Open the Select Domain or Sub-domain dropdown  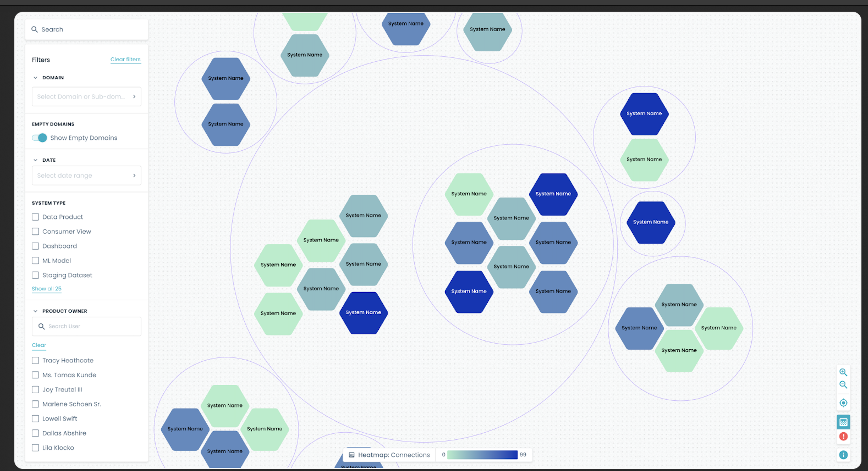[x=86, y=97]
